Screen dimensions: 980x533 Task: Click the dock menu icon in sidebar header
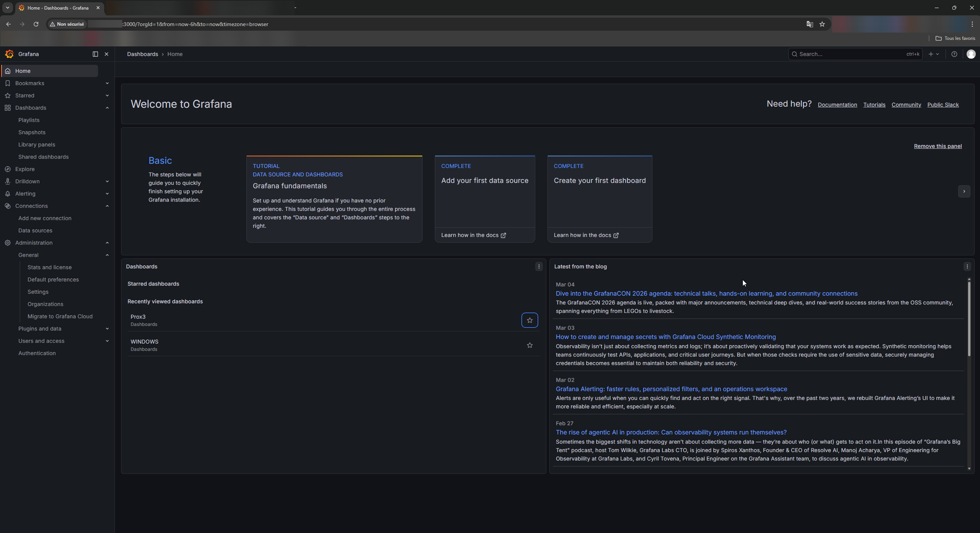tap(95, 54)
